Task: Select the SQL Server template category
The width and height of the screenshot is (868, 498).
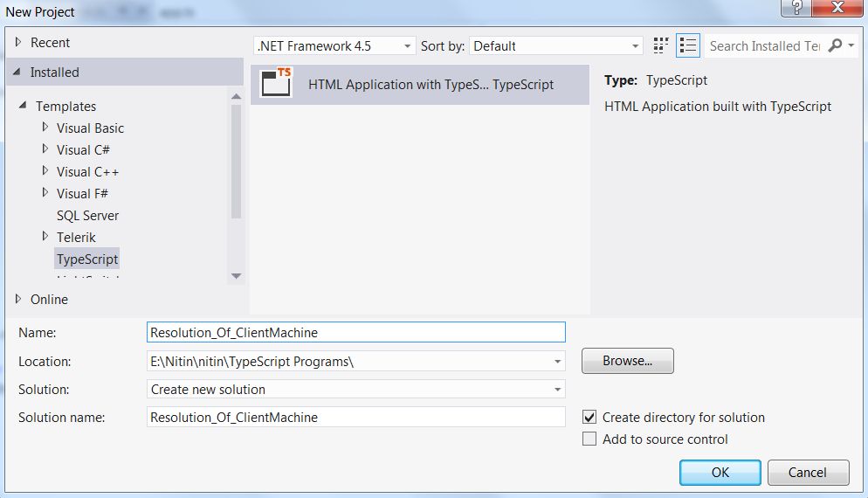Action: tap(87, 216)
